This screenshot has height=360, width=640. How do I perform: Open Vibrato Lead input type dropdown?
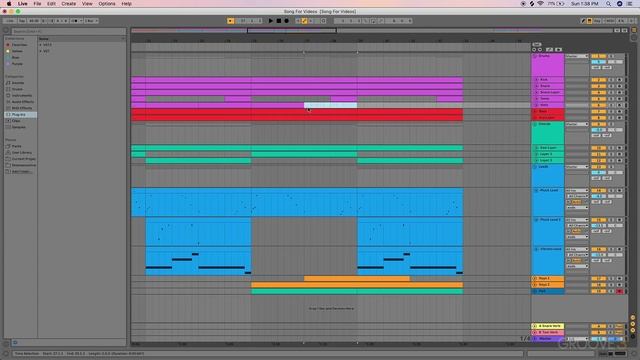(x=577, y=249)
